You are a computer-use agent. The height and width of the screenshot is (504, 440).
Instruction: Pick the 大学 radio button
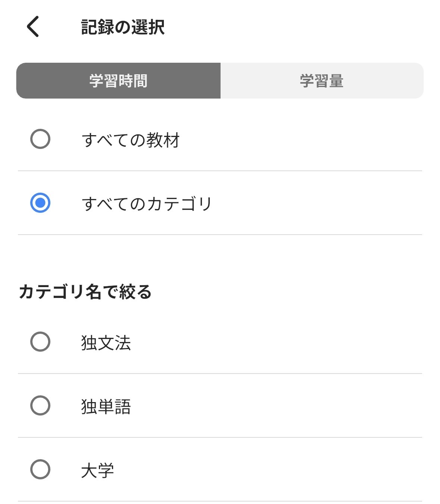tap(40, 469)
